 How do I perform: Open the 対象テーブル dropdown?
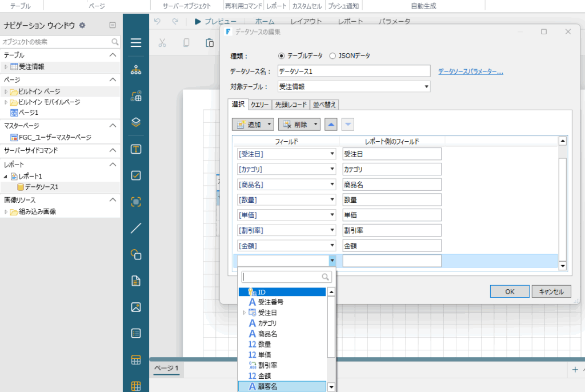(426, 87)
